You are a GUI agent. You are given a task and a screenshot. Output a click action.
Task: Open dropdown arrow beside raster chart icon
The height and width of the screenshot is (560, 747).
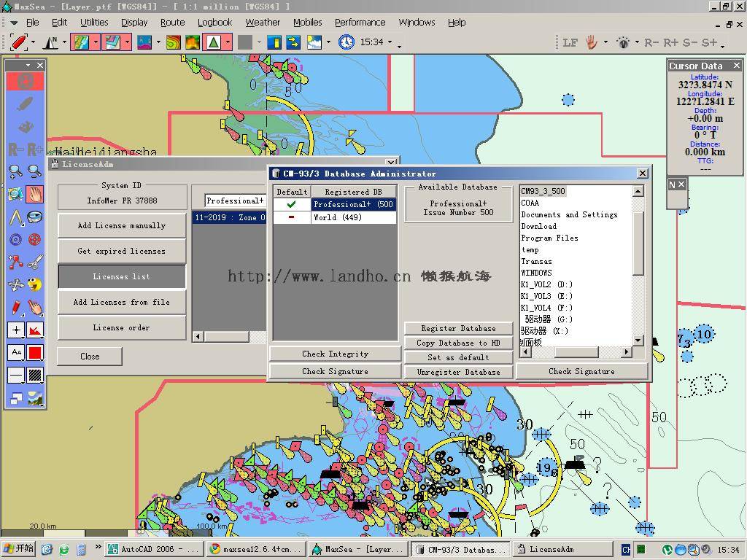(96, 42)
